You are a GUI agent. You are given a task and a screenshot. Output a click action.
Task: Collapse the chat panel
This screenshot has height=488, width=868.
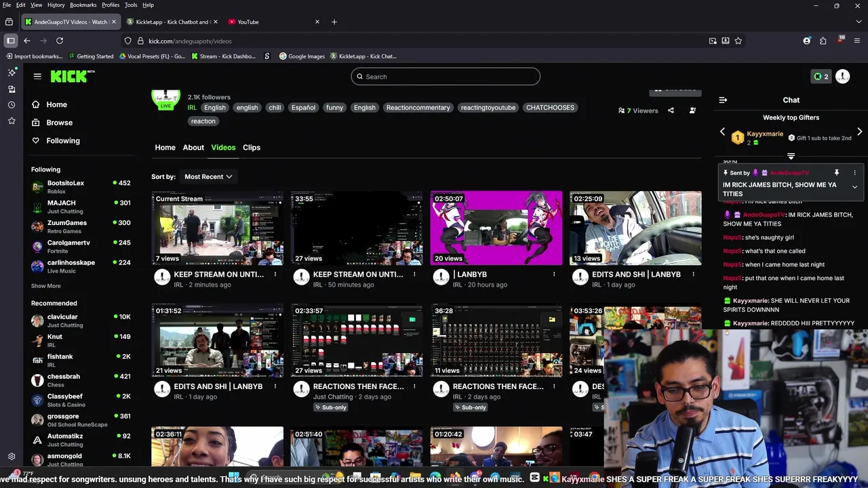click(x=723, y=100)
